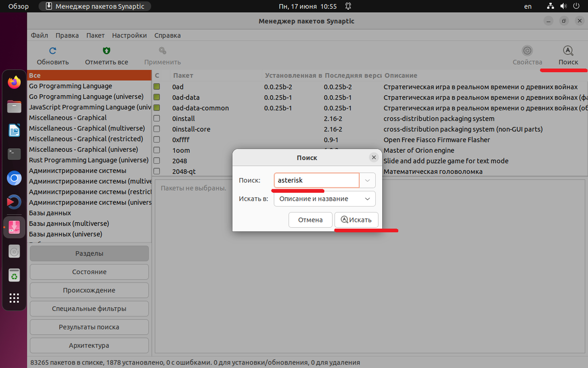Sort by the Установленная версия column header

pyautogui.click(x=292, y=76)
